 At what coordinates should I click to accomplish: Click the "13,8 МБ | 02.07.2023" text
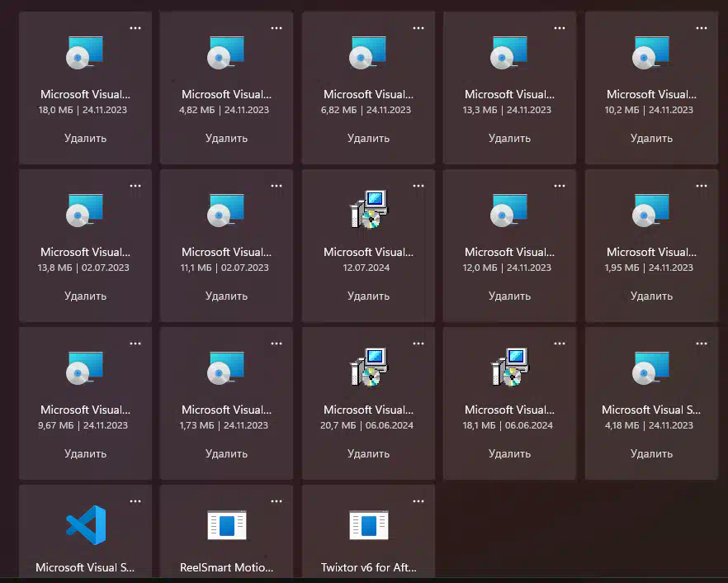click(83, 268)
